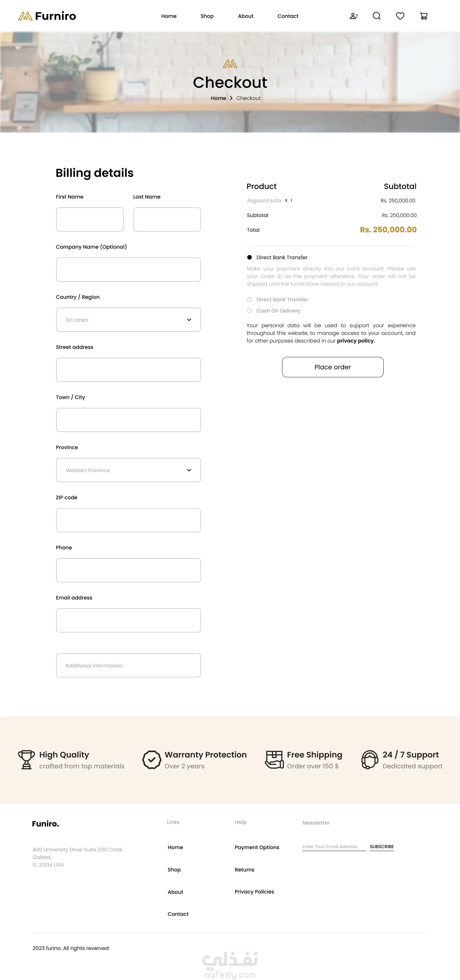Open the user account icon

click(x=353, y=16)
